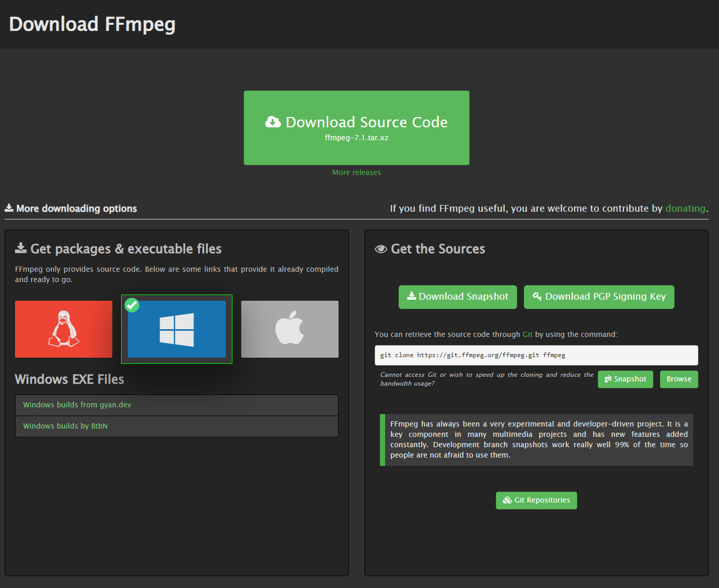
Task: Click the Windows EXE Files heading
Action: coord(69,379)
